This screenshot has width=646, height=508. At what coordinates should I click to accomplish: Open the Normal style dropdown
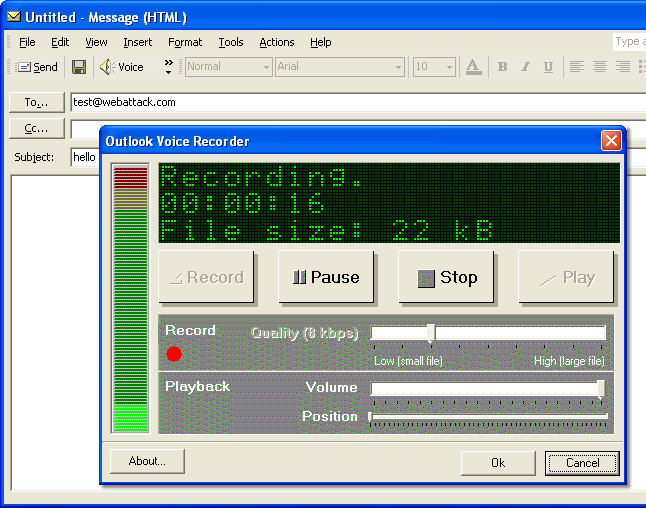tap(228, 67)
